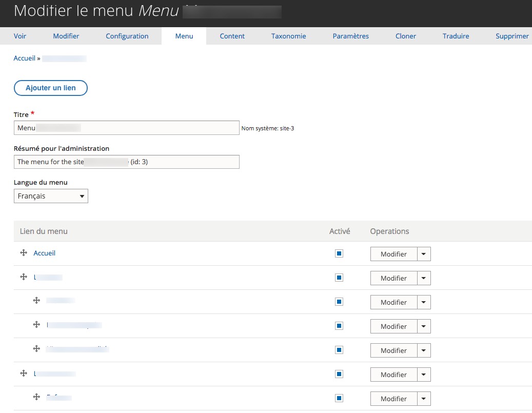
Task: Follow the Accueil breadcrumb link
Action: click(x=25, y=58)
